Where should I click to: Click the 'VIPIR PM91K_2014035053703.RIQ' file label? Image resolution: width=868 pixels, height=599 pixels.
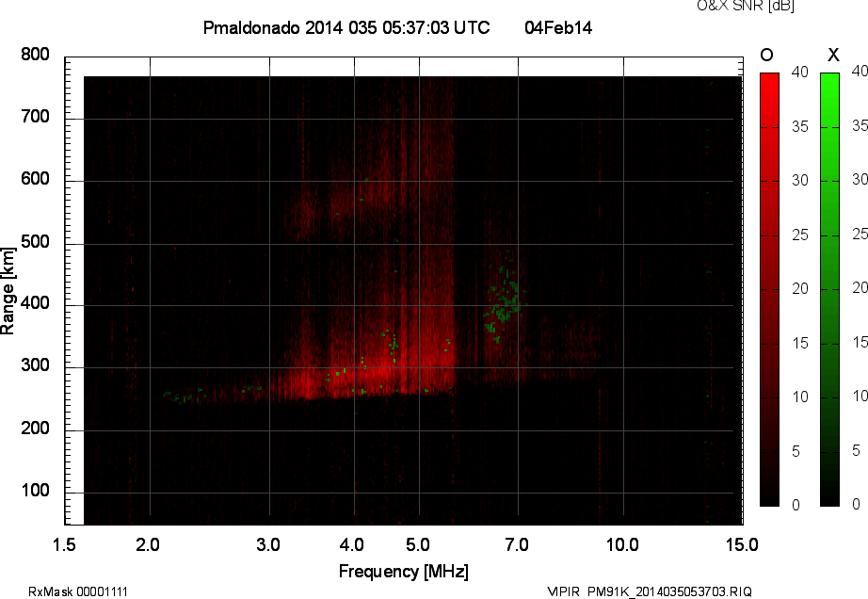click(650, 591)
